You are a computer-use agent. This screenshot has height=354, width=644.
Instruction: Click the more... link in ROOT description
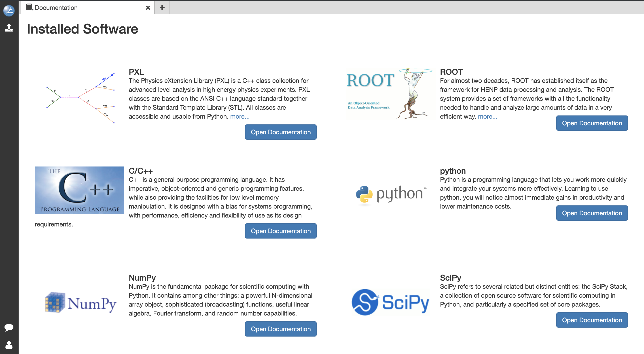pos(487,117)
